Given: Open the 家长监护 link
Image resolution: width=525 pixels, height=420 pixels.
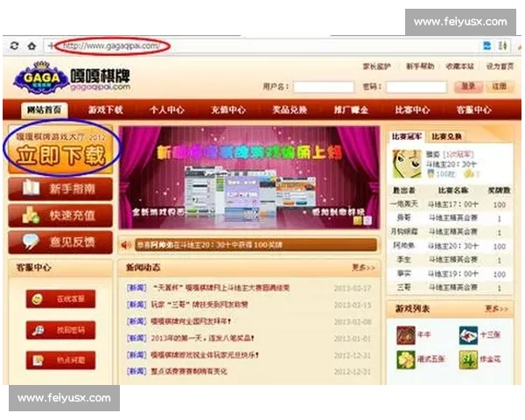Looking at the screenshot, I should point(376,66).
